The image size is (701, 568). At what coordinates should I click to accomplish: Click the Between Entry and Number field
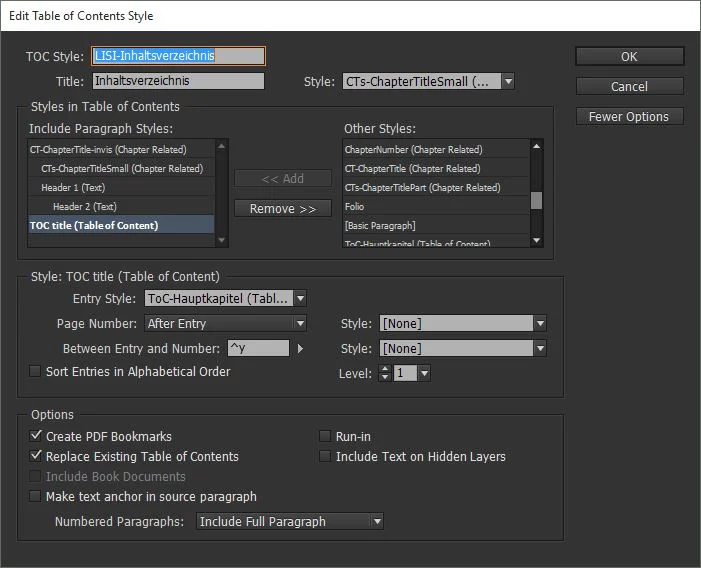tap(258, 349)
